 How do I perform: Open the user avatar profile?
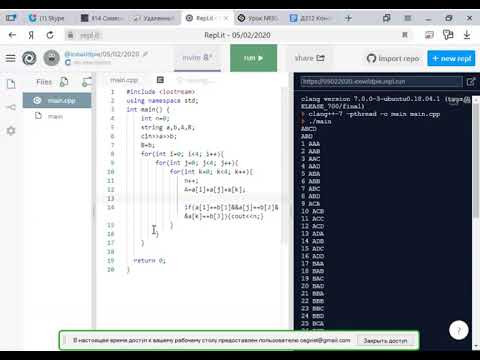coord(51,58)
